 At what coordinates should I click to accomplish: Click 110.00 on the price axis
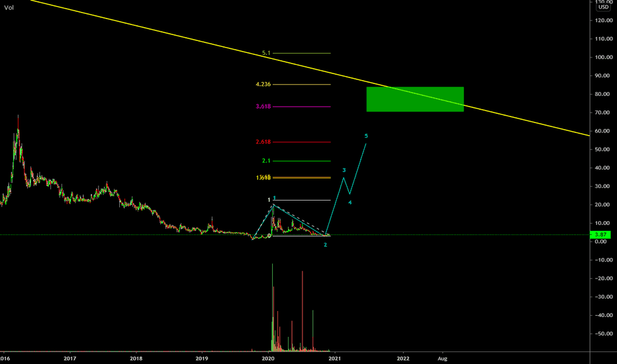click(x=604, y=38)
